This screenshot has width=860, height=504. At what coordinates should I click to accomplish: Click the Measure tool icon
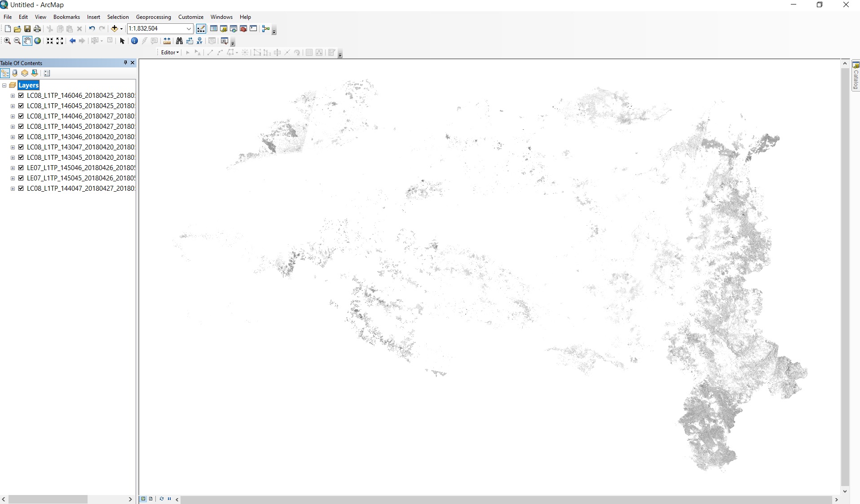point(166,40)
